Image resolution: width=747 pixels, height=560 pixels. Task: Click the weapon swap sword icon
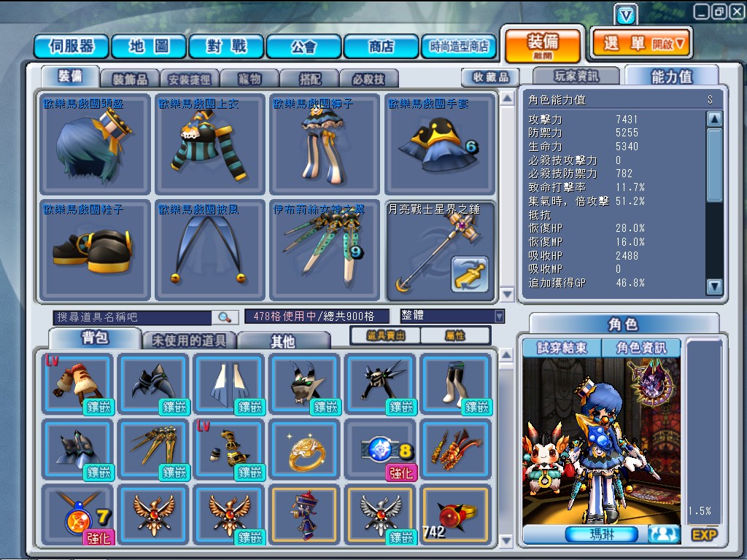(470, 274)
